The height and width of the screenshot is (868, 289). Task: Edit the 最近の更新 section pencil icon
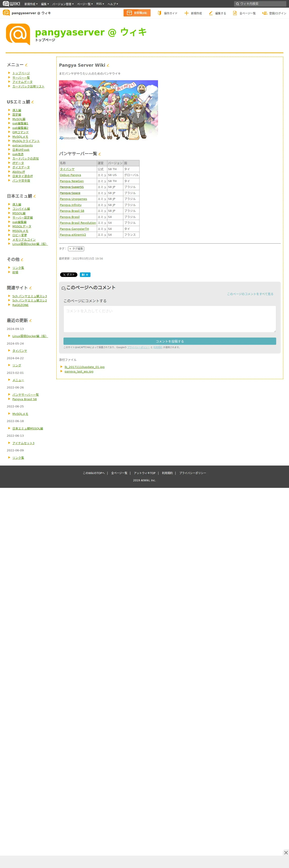click(31, 320)
